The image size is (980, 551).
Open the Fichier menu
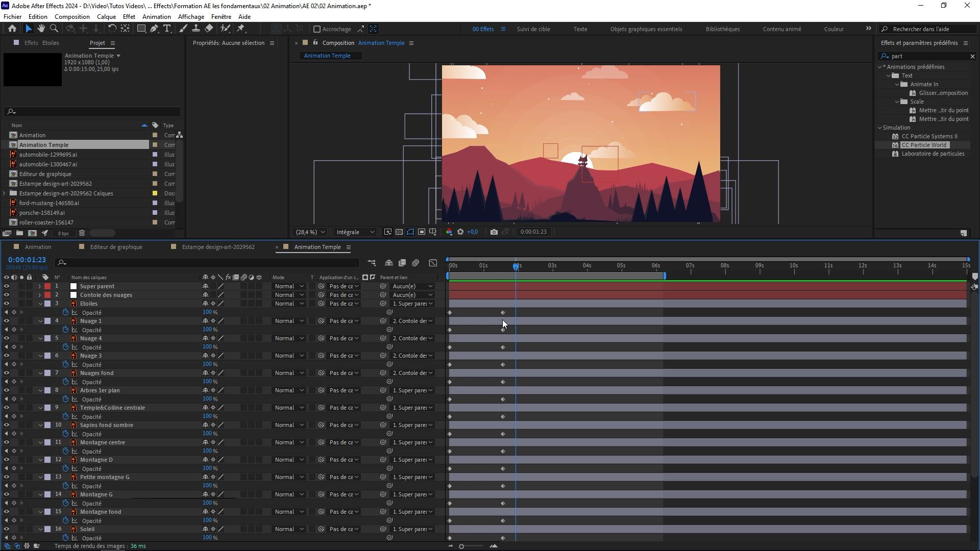click(13, 16)
